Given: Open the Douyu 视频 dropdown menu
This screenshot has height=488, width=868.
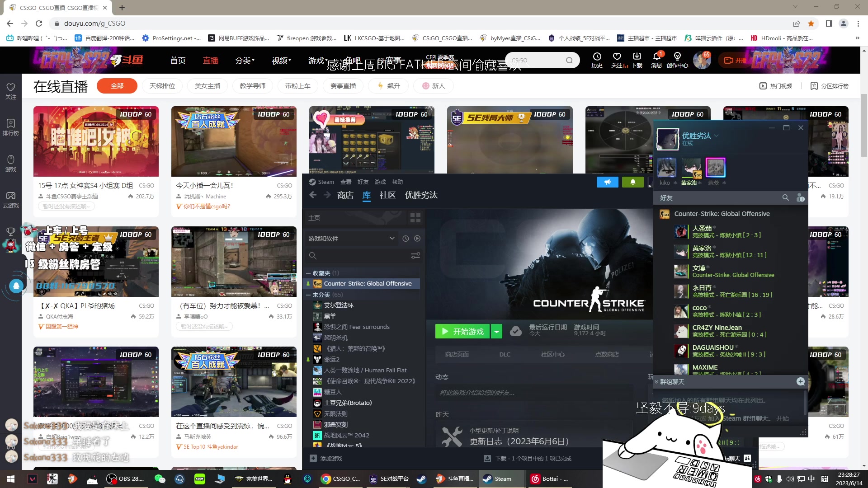Looking at the screenshot, I should point(281,60).
